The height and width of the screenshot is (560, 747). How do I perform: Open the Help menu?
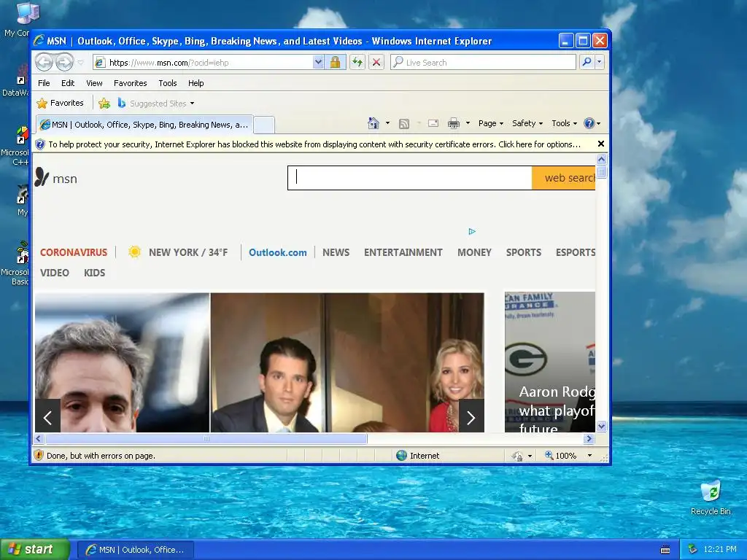tap(196, 83)
